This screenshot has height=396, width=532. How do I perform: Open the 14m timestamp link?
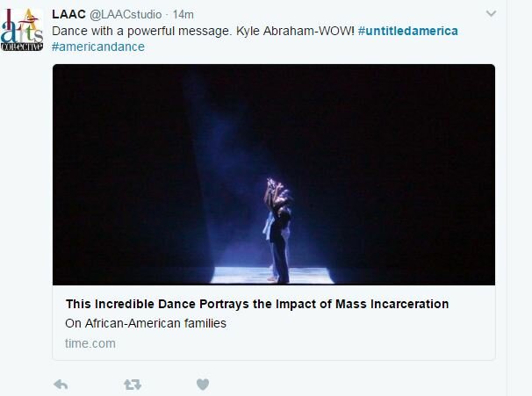point(183,15)
